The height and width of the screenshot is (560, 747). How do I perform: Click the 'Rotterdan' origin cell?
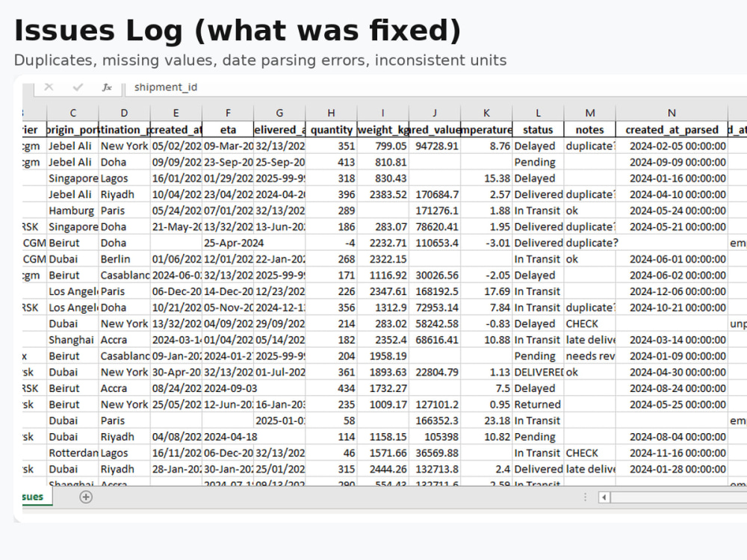pyautogui.click(x=73, y=453)
